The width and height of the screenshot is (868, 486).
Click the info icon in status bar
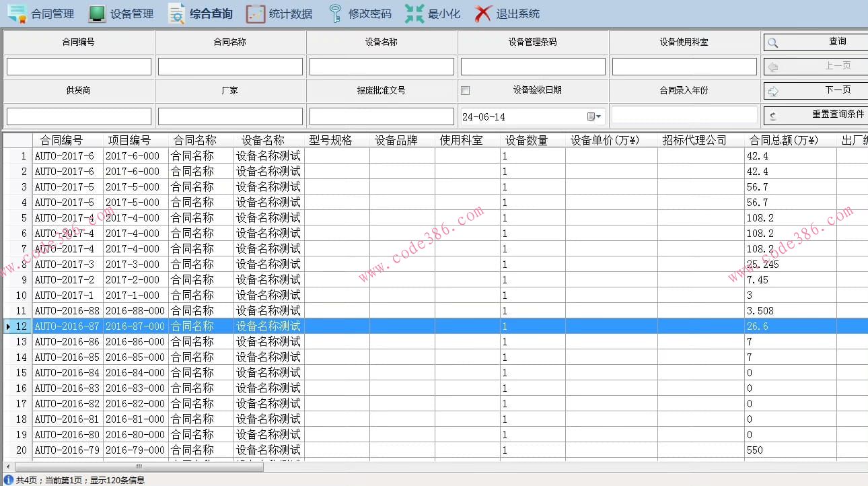click(x=8, y=480)
